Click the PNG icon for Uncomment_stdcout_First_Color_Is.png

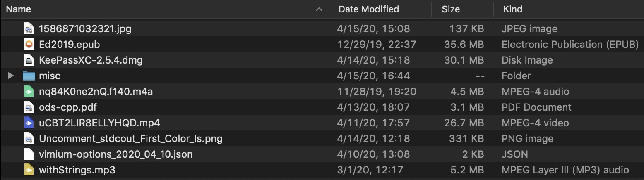point(29,139)
